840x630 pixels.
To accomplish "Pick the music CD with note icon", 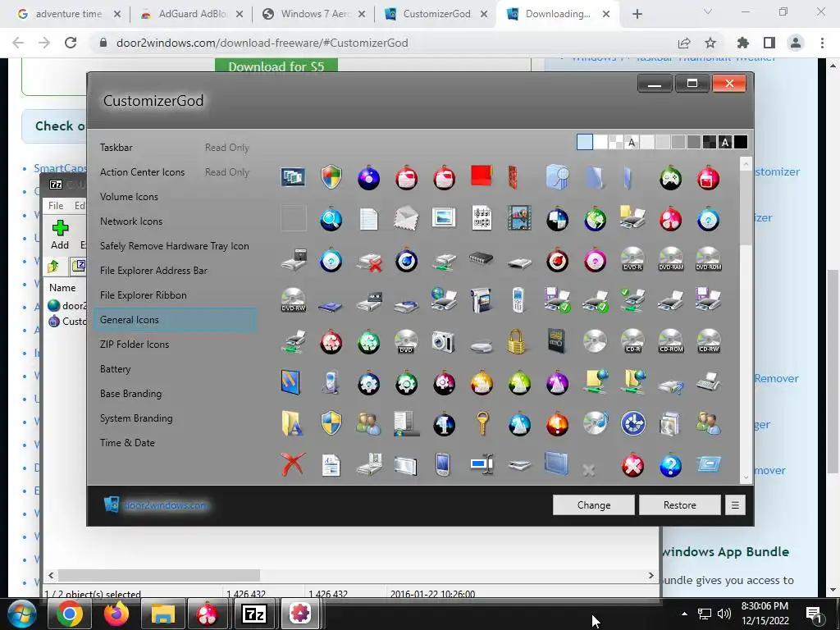I will click(596, 423).
